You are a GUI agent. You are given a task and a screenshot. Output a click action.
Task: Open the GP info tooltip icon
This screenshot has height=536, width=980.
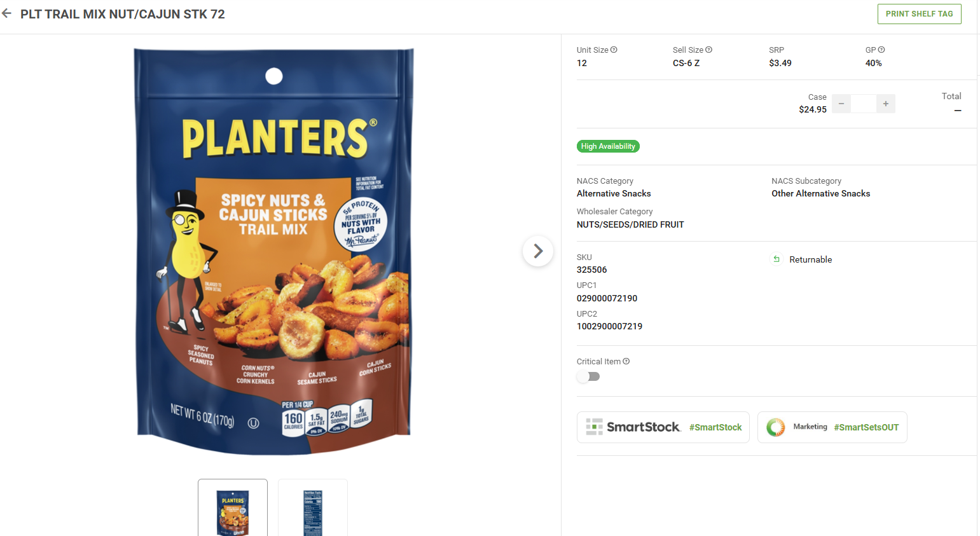pyautogui.click(x=881, y=50)
